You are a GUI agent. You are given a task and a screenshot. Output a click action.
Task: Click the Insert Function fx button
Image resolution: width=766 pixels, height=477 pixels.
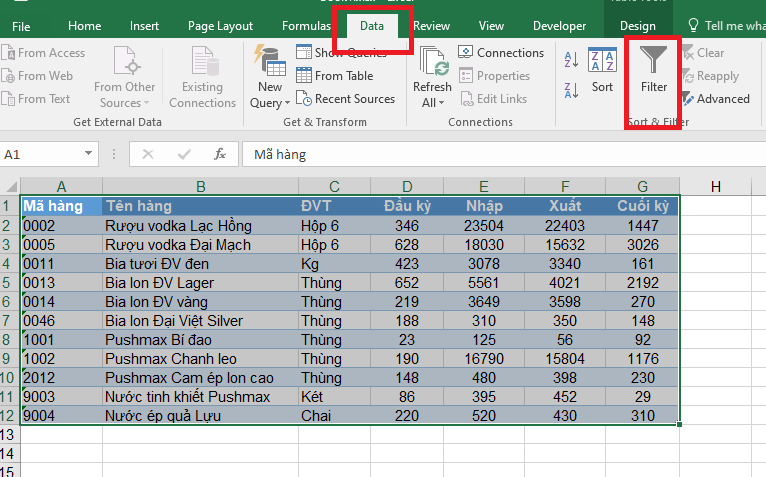[x=220, y=155]
